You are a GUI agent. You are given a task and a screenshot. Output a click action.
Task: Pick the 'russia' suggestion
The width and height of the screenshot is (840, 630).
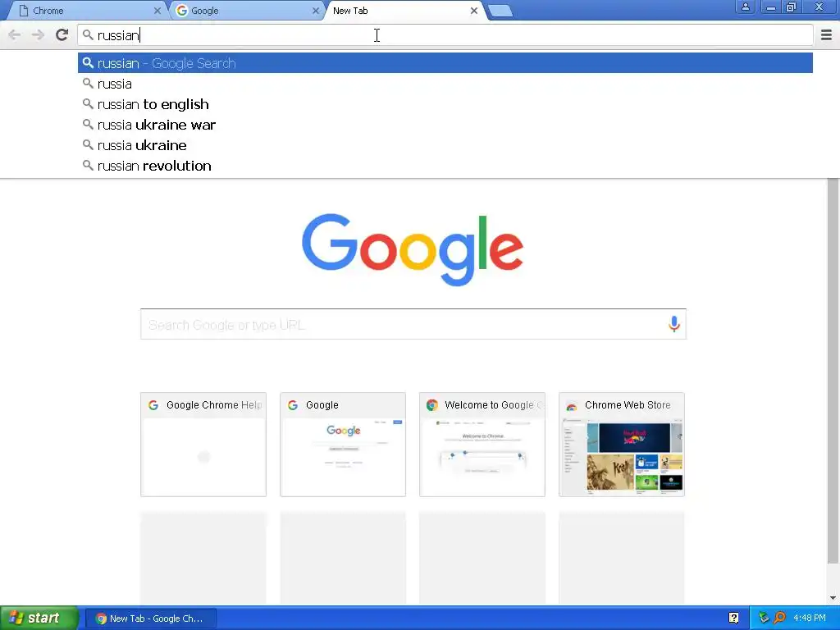click(x=445, y=84)
